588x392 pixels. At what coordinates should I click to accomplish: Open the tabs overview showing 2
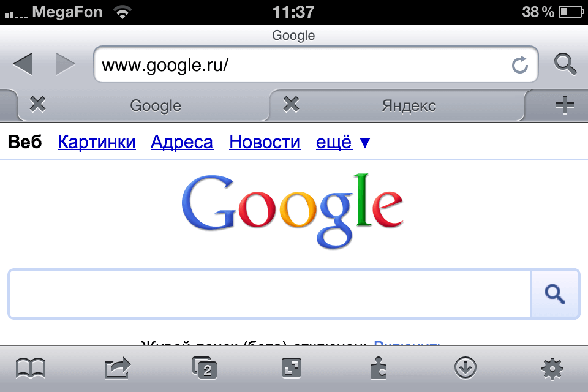205,368
